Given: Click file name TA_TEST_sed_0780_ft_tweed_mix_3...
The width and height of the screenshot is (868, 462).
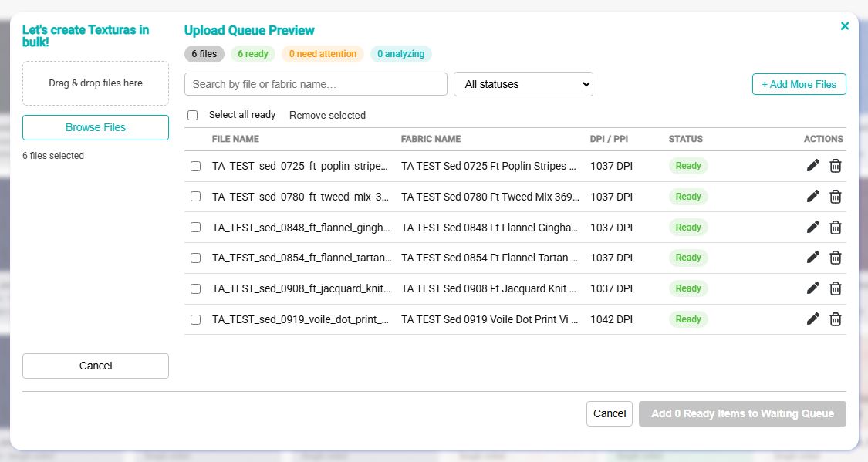Looking at the screenshot, I should pos(300,197).
